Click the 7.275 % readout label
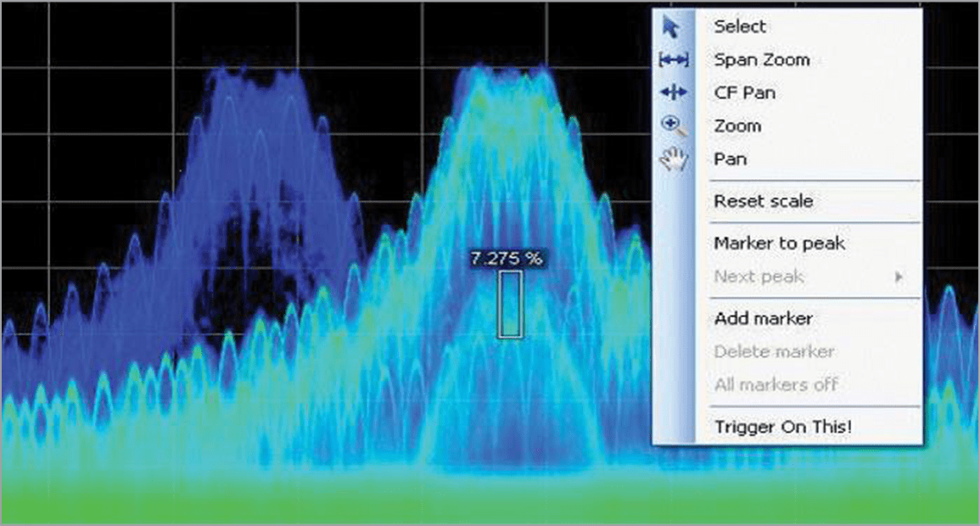The width and height of the screenshot is (980, 526). (507, 260)
